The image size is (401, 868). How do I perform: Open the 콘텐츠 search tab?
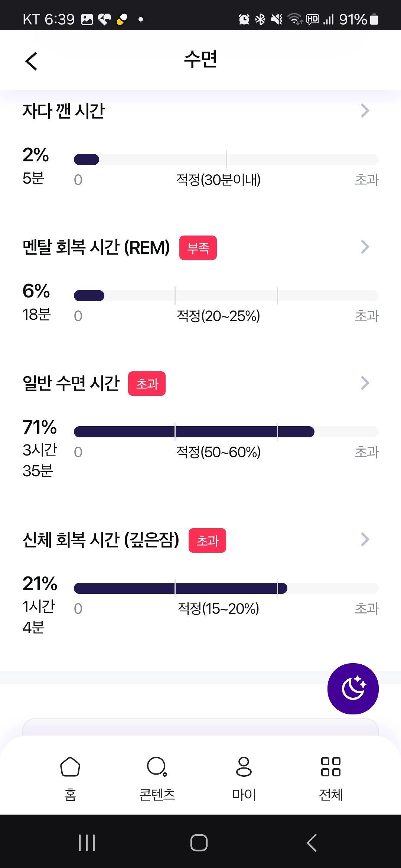coord(157,779)
